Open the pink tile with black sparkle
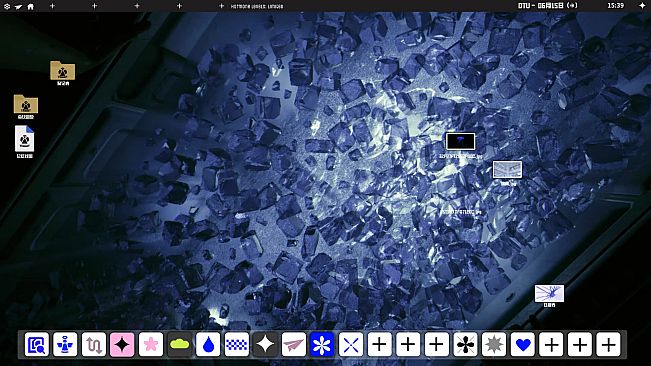The image size is (651, 366). tap(122, 344)
